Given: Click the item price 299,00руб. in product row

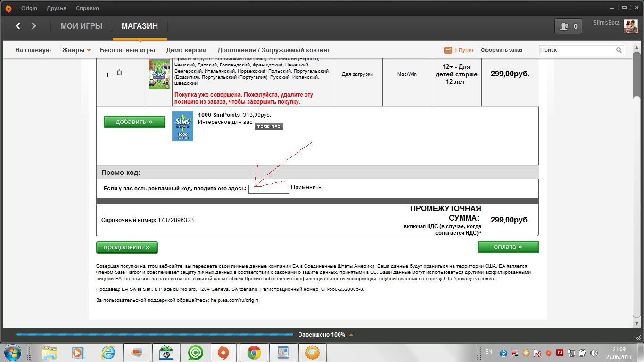Looking at the screenshot, I should click(510, 74).
